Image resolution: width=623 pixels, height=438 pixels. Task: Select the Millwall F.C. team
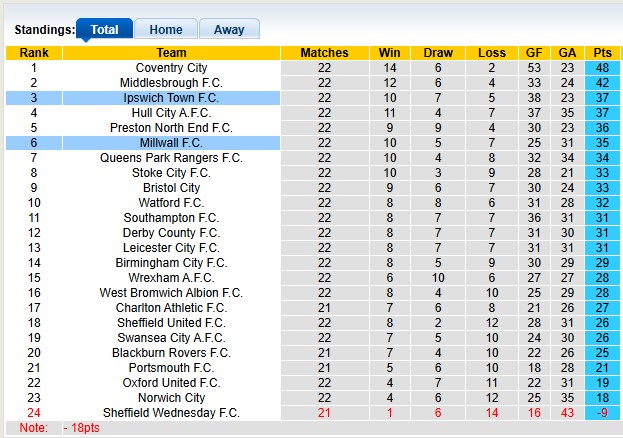(171, 143)
